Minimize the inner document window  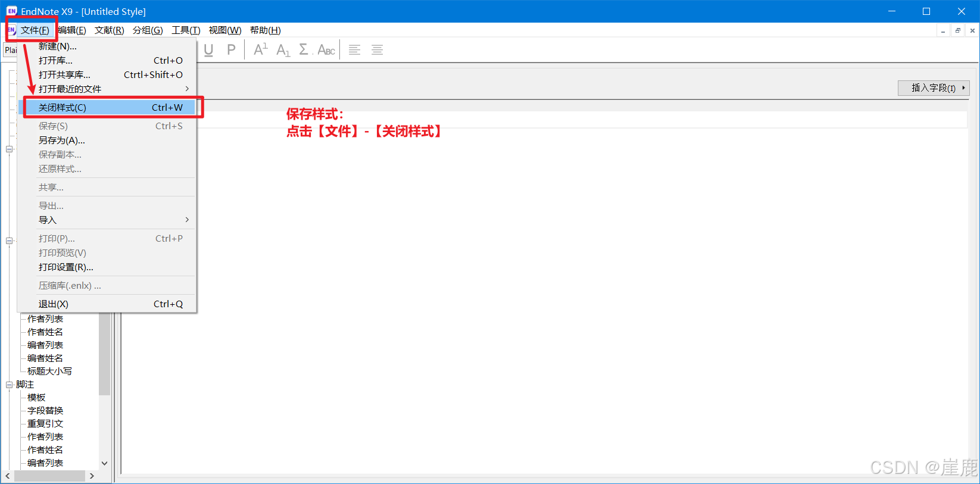tap(943, 30)
